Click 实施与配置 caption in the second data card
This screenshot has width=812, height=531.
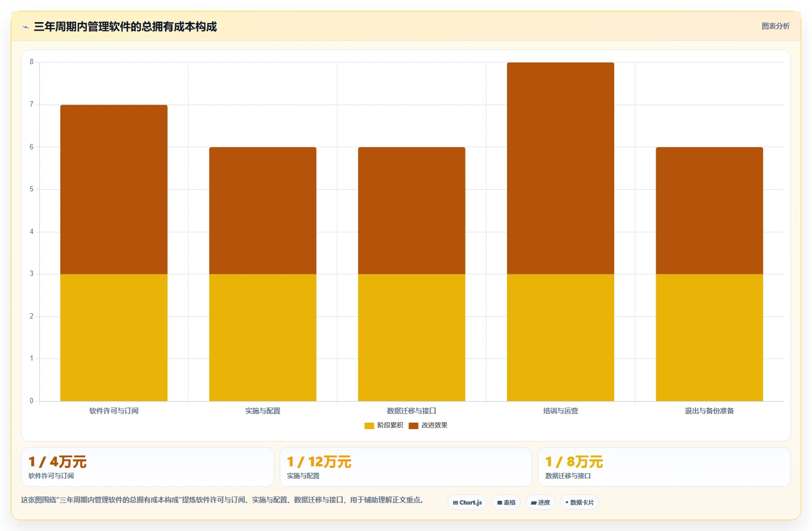(x=303, y=476)
